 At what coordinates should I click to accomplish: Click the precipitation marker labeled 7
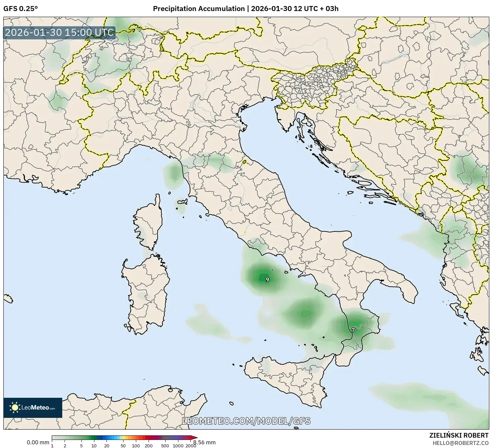[352, 330]
